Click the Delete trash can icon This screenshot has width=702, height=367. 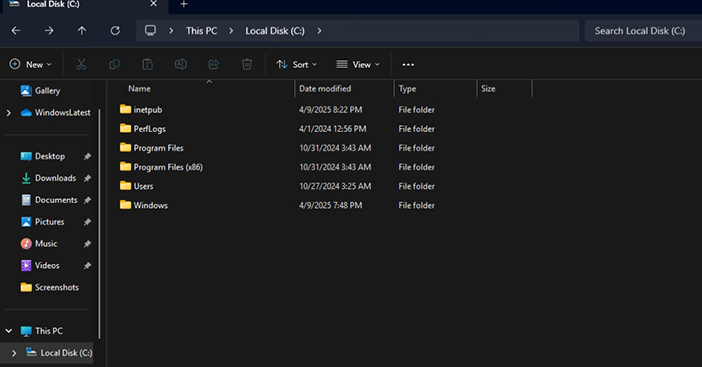pyautogui.click(x=247, y=64)
